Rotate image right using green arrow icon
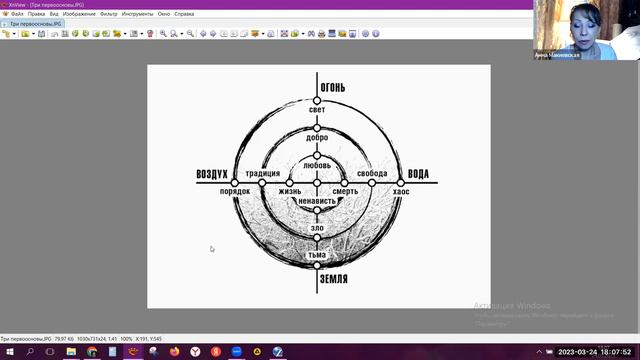This screenshot has height=360, width=640. coord(85,34)
